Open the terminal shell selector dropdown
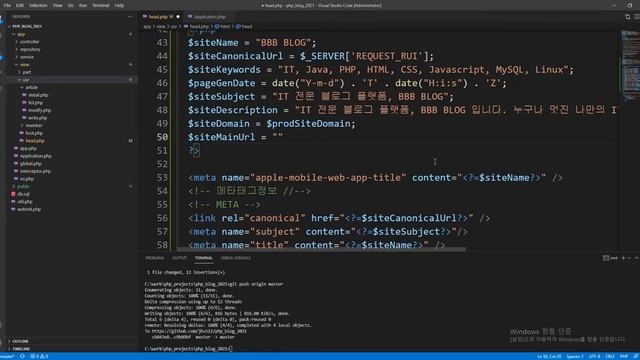 point(611,258)
